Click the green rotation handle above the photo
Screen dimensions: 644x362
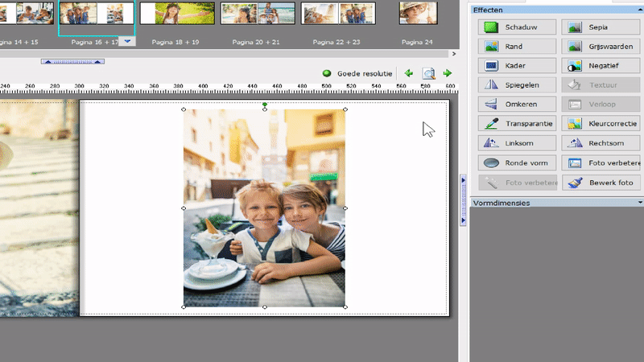click(x=265, y=104)
